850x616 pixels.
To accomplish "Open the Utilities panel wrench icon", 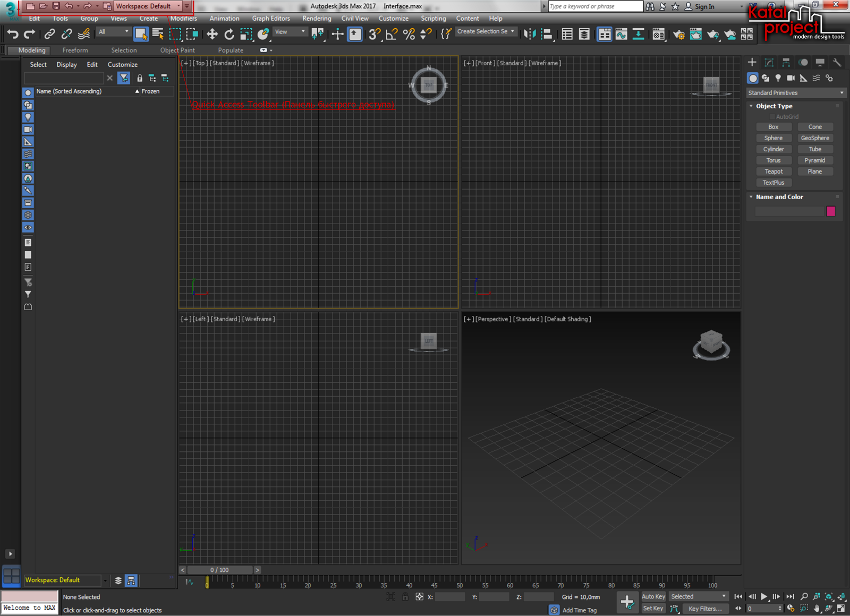I will (837, 62).
